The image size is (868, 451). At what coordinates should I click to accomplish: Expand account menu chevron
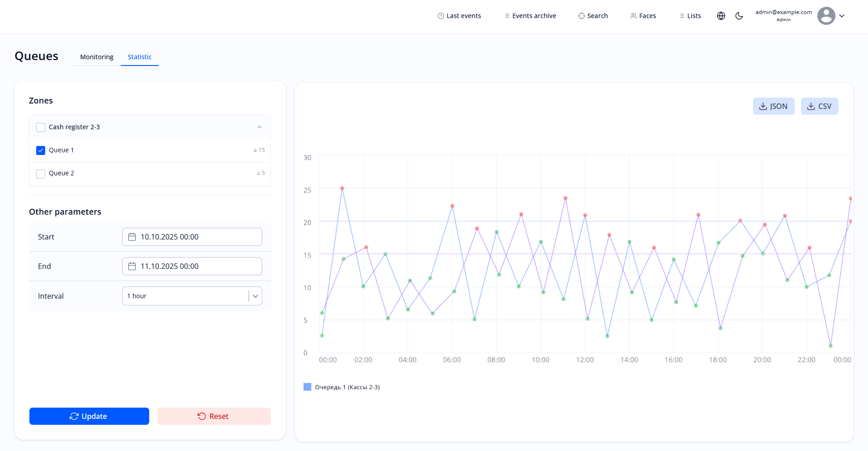point(842,16)
